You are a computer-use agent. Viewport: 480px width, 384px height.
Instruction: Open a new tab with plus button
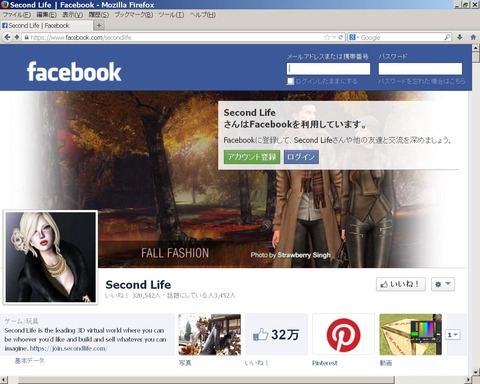tap(99, 25)
